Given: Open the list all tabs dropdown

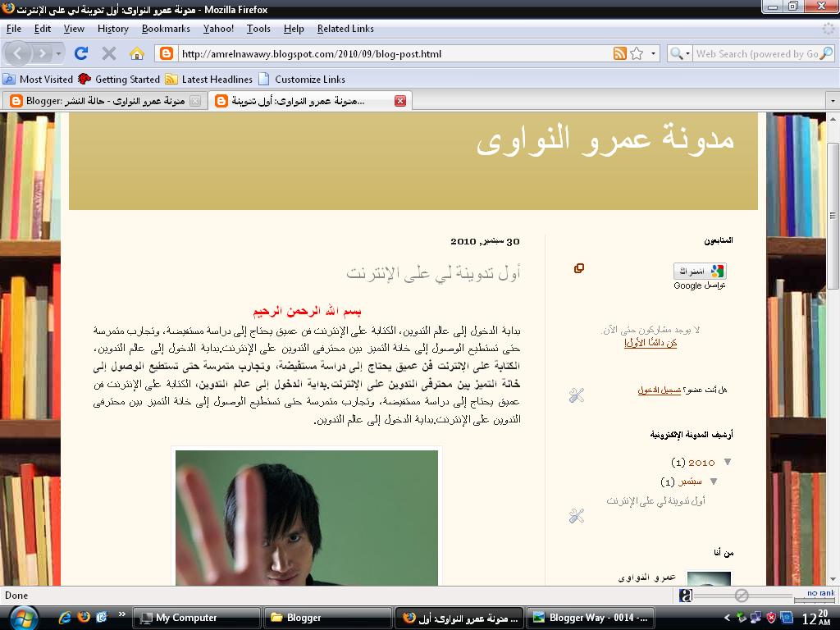Looking at the screenshot, I should click(x=833, y=101).
